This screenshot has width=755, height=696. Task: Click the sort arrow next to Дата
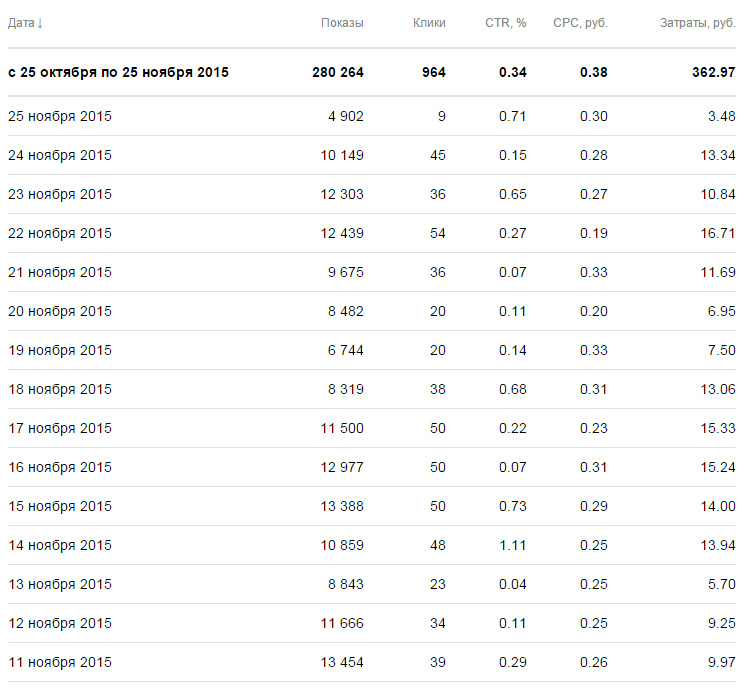[x=40, y=23]
